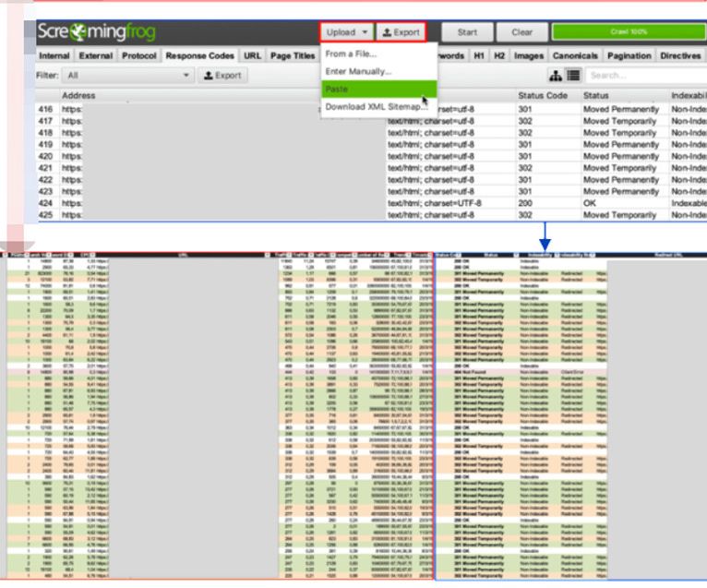Switch to the Internal tab
The image size is (707, 588).
(54, 56)
